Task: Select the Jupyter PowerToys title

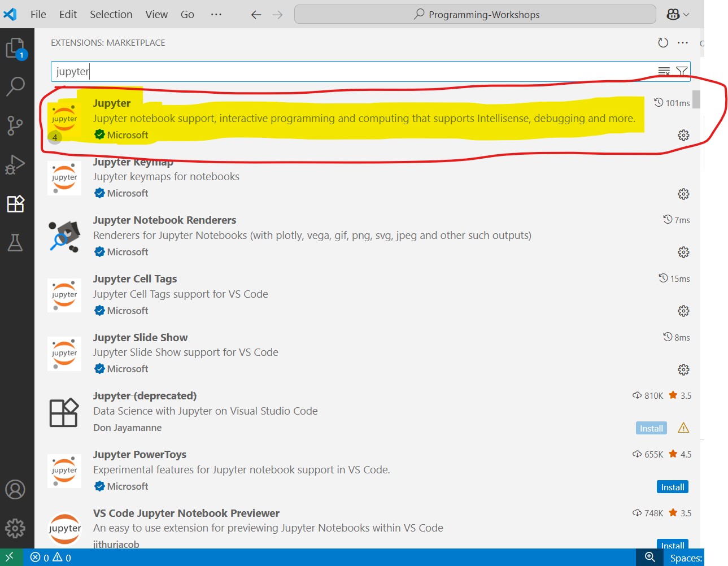Action: coord(140,455)
